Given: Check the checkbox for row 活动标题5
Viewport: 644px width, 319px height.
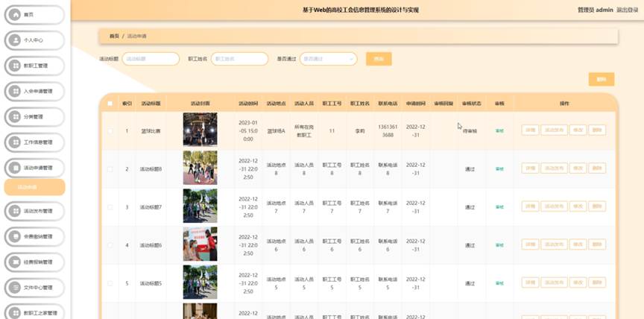Looking at the screenshot, I should point(110,283).
